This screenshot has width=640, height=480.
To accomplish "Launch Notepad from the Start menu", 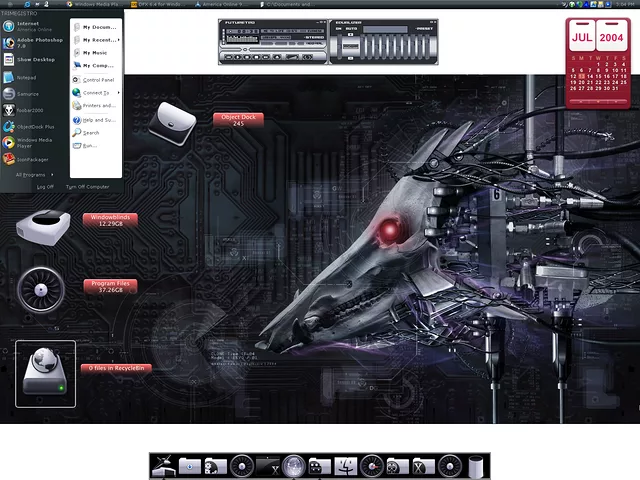I will [x=26, y=76].
